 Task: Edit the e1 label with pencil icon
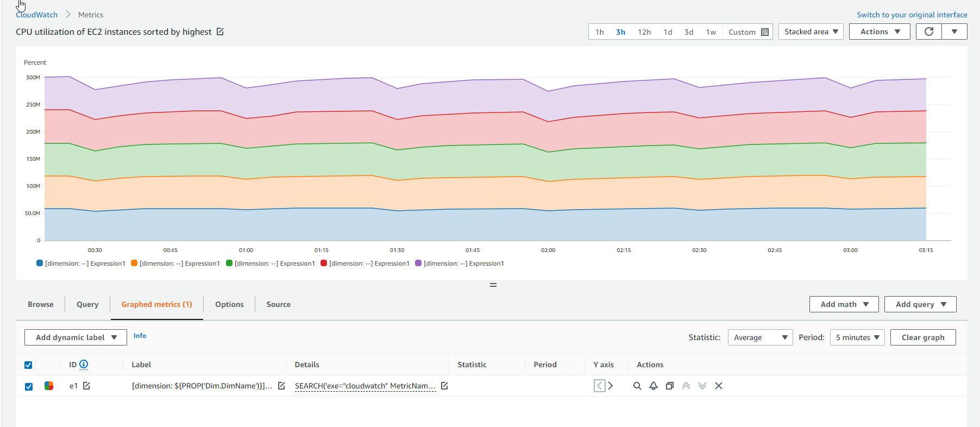pos(281,386)
